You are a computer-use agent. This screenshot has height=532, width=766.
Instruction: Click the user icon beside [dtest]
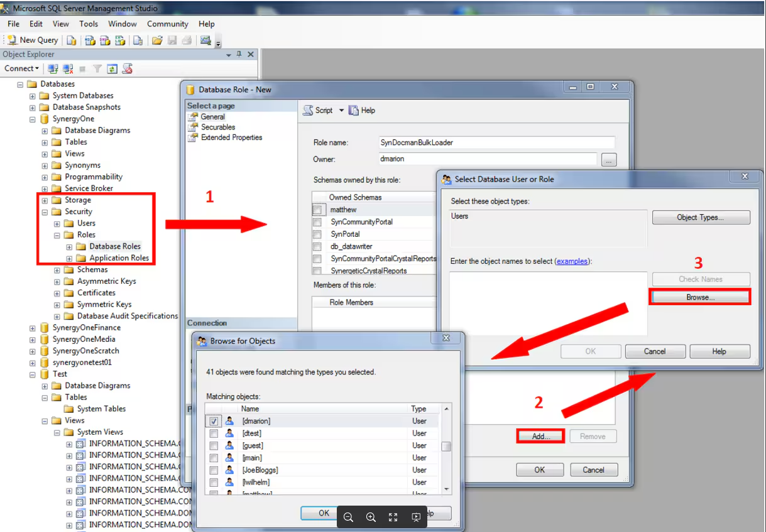coord(230,433)
